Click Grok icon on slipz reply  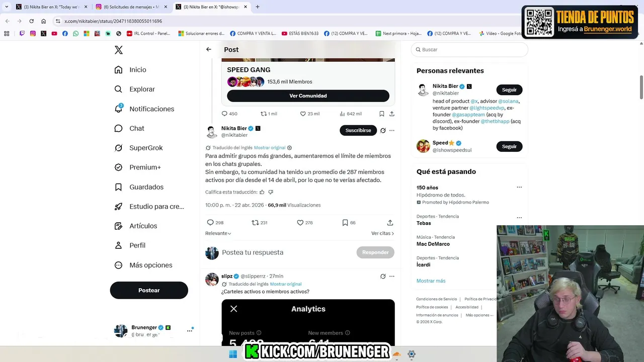383,276
